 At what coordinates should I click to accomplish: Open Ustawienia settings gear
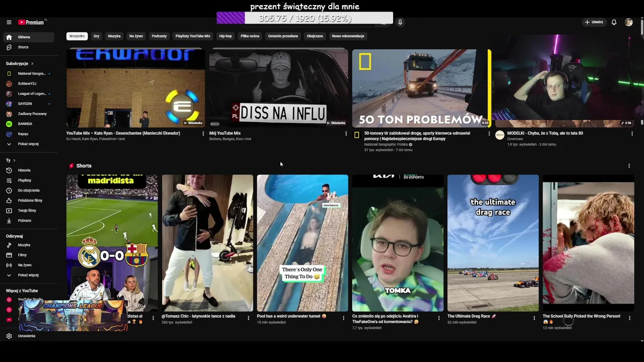point(9,336)
